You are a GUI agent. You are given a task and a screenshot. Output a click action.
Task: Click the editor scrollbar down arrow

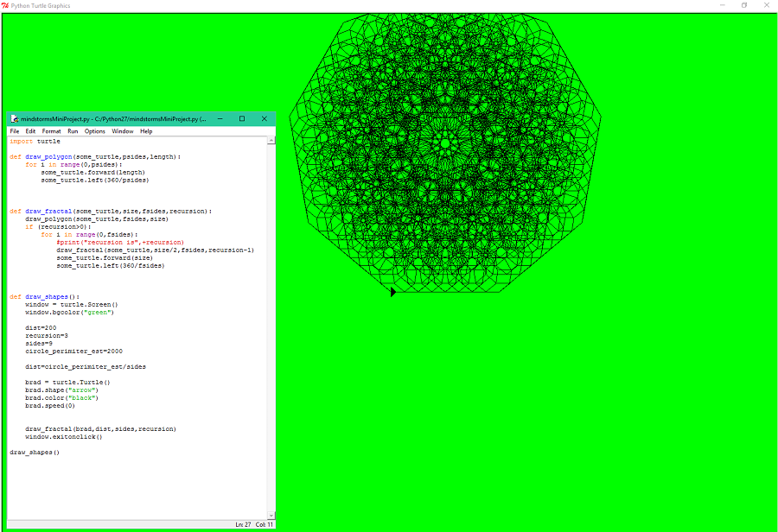pyautogui.click(x=271, y=515)
